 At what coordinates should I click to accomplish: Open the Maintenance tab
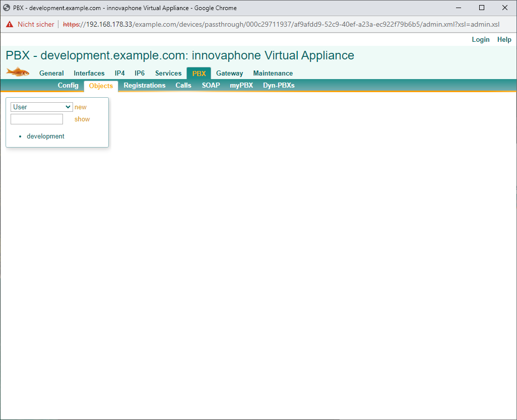273,73
